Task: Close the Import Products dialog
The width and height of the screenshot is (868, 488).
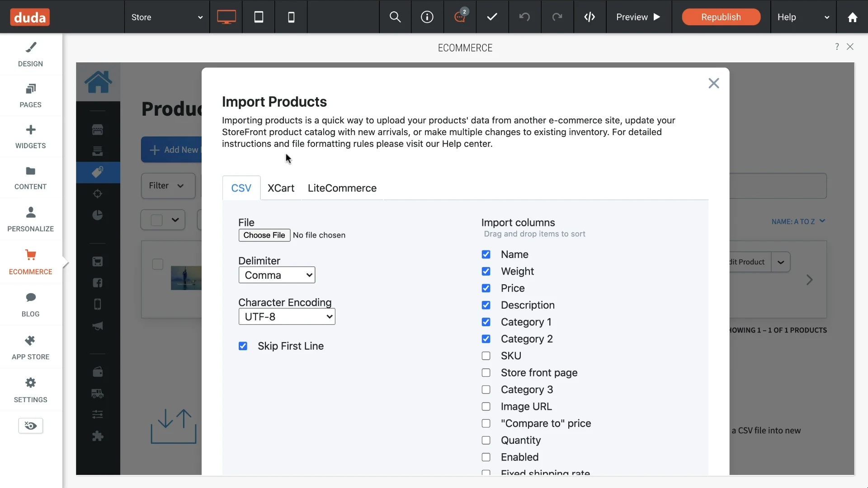Action: point(714,83)
